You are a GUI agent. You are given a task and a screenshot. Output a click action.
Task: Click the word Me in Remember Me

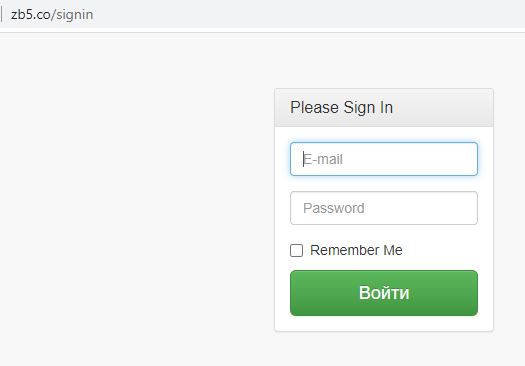pos(393,250)
